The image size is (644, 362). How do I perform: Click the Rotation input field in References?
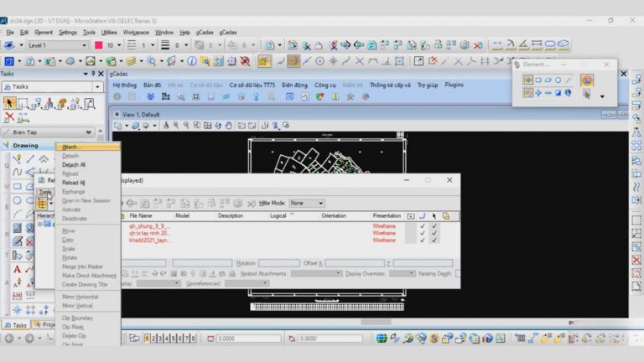point(279,263)
